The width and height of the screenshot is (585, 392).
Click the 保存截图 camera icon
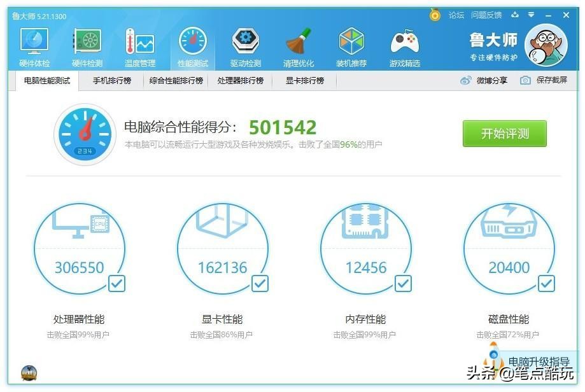click(523, 80)
